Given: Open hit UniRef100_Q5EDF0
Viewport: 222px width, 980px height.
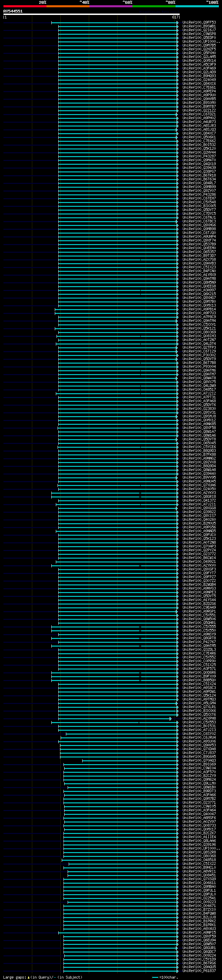Looking at the screenshot, I should click(199, 38).
